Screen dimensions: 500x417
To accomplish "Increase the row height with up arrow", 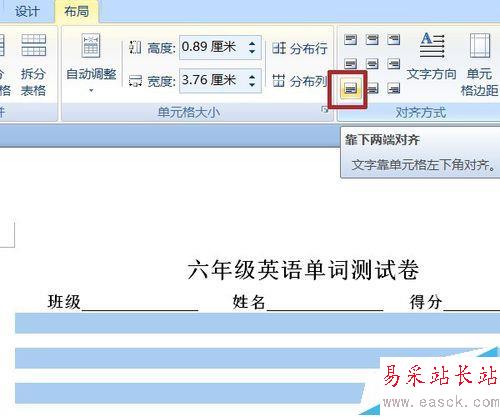I will pyautogui.click(x=252, y=43).
